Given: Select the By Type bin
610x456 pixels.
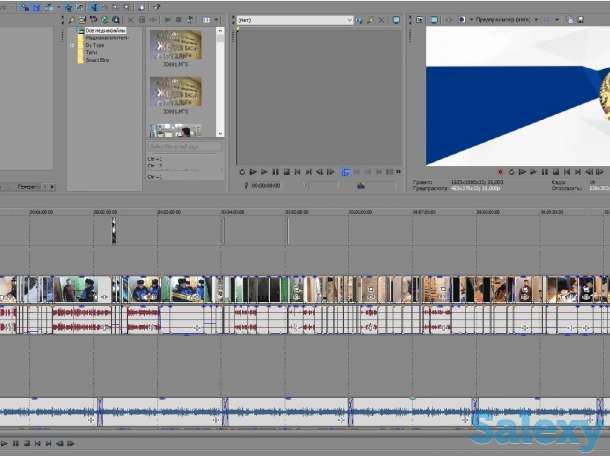Looking at the screenshot, I should (95, 45).
